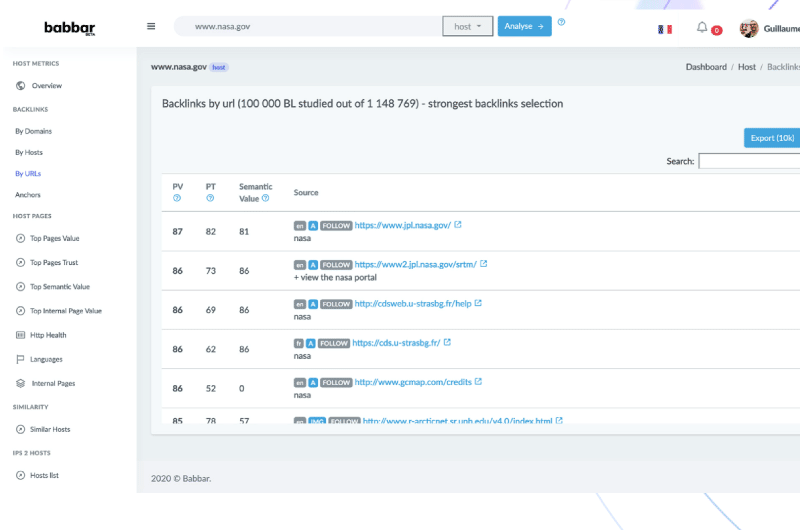Open Guillaume's user avatar menu
The image size is (800, 530).
(x=749, y=29)
